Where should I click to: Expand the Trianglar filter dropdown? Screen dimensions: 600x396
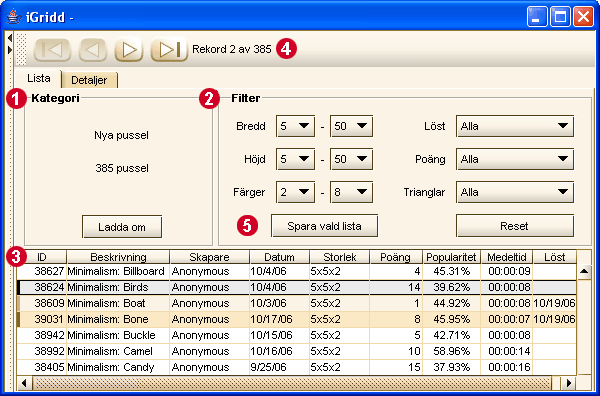[x=515, y=192]
